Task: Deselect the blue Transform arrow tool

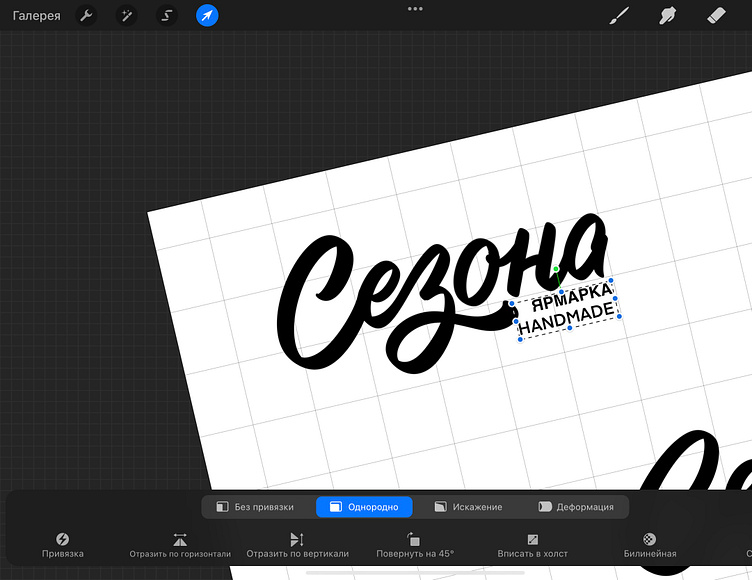Action: pos(207,16)
